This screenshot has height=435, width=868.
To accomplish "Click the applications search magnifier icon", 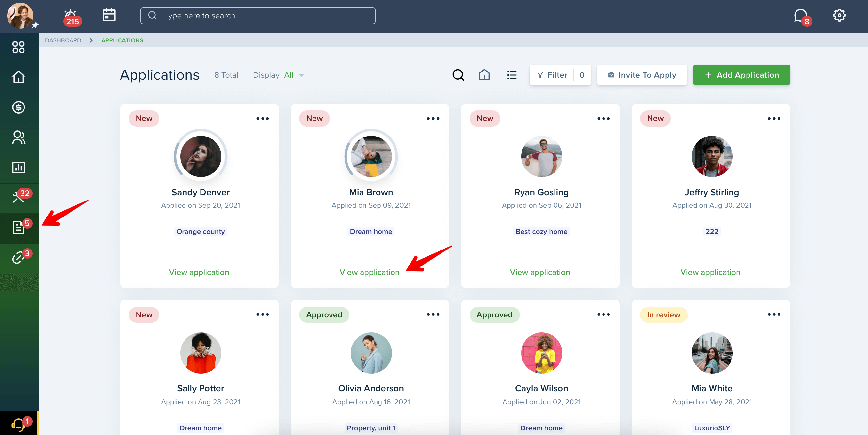I will [458, 75].
